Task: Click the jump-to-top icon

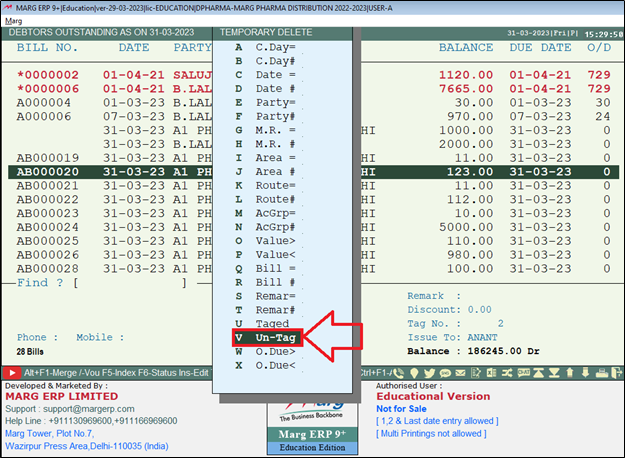Action: pos(539,373)
